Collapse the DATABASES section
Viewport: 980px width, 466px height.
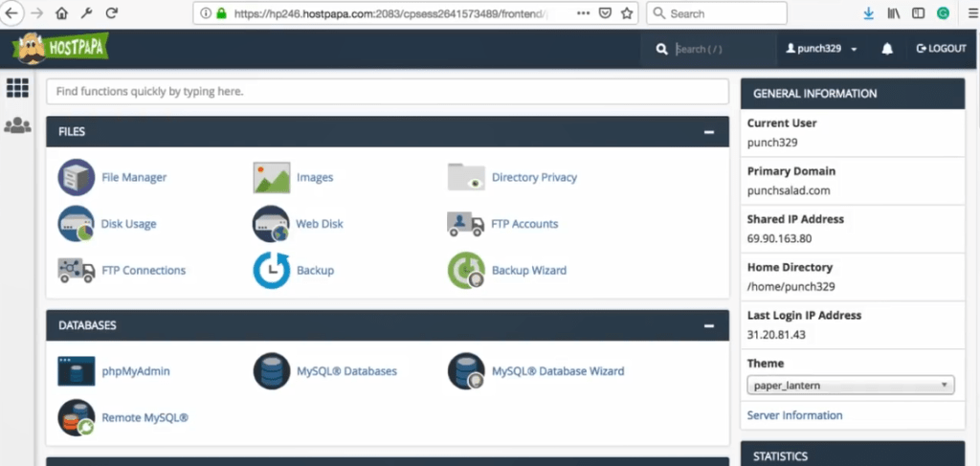[x=709, y=325]
